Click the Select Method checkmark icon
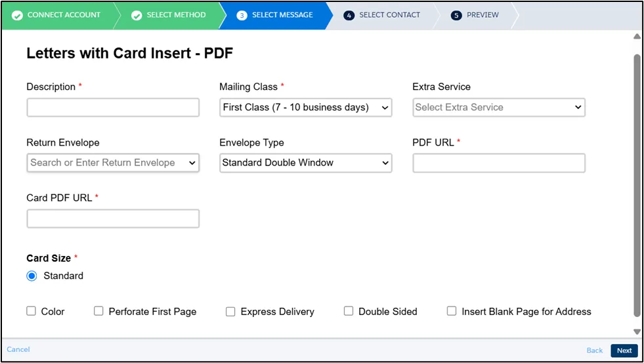644x363 pixels. coord(137,15)
